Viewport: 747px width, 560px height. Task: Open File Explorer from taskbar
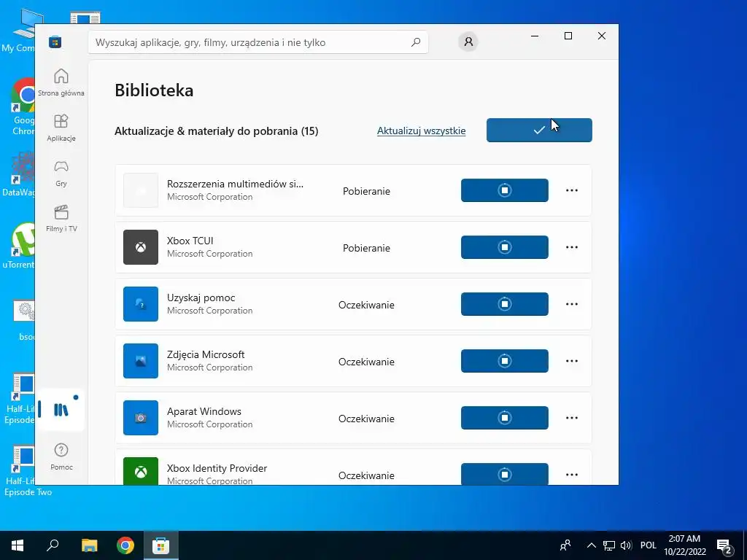point(89,545)
